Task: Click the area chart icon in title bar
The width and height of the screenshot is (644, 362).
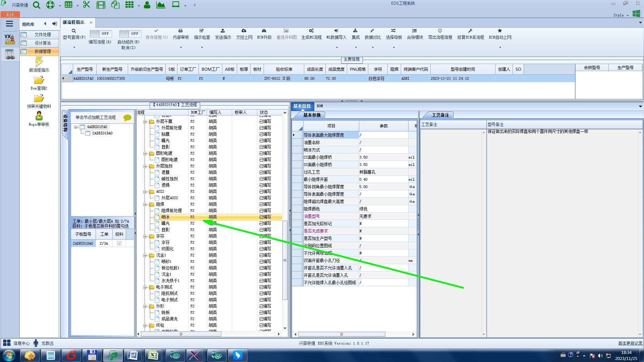Action: point(161,5)
